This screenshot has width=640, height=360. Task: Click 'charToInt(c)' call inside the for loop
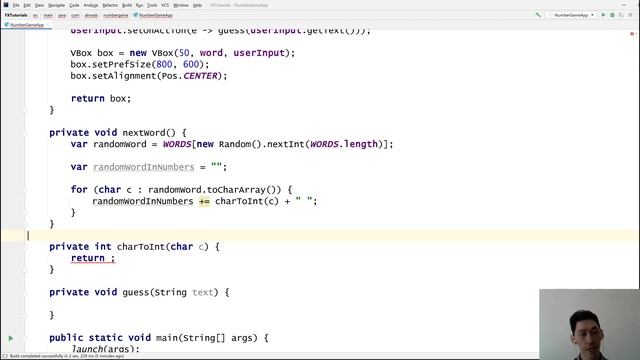247,201
